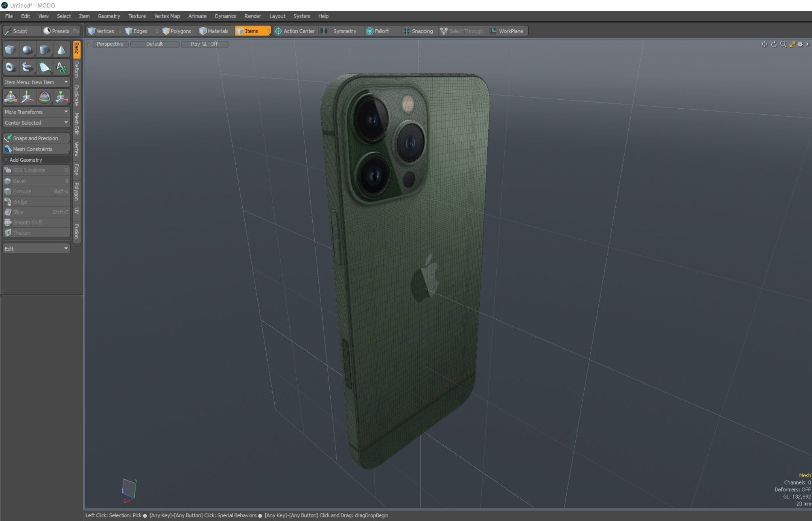Click the SDS Subdivide tool
Image resolution: width=812 pixels, height=521 pixels.
coord(36,170)
